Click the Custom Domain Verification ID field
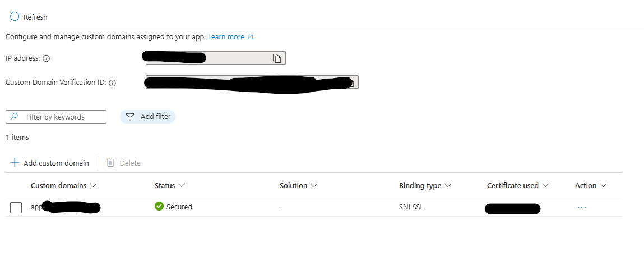This screenshot has width=644, height=265. tap(252, 82)
